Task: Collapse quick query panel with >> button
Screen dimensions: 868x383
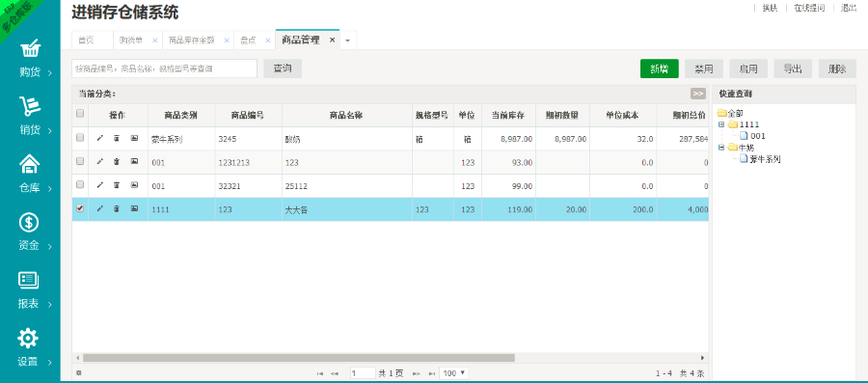Action: [x=698, y=94]
